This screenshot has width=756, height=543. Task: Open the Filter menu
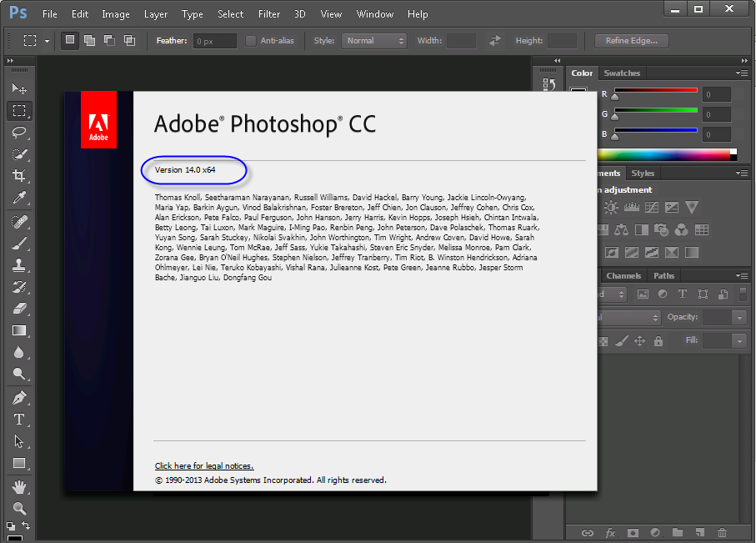[269, 14]
